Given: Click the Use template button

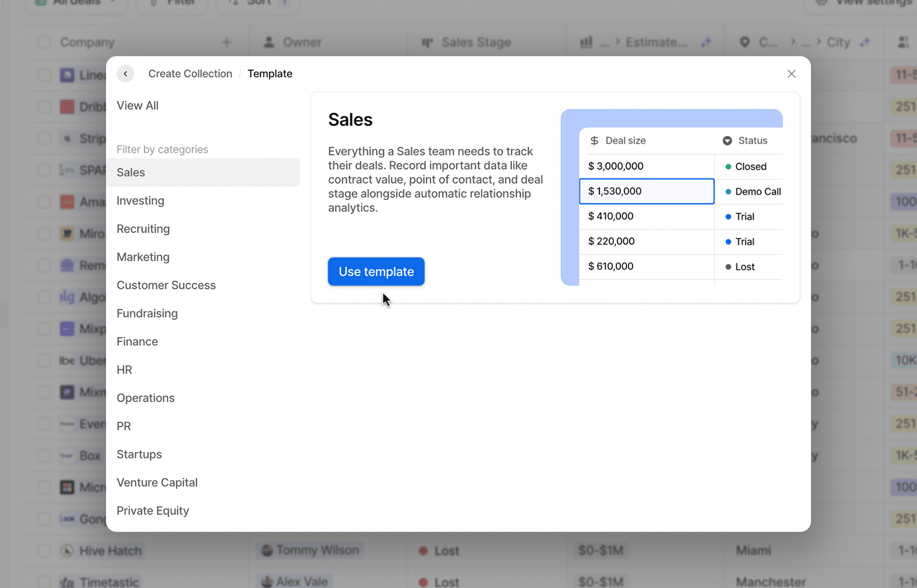Looking at the screenshot, I should (376, 272).
